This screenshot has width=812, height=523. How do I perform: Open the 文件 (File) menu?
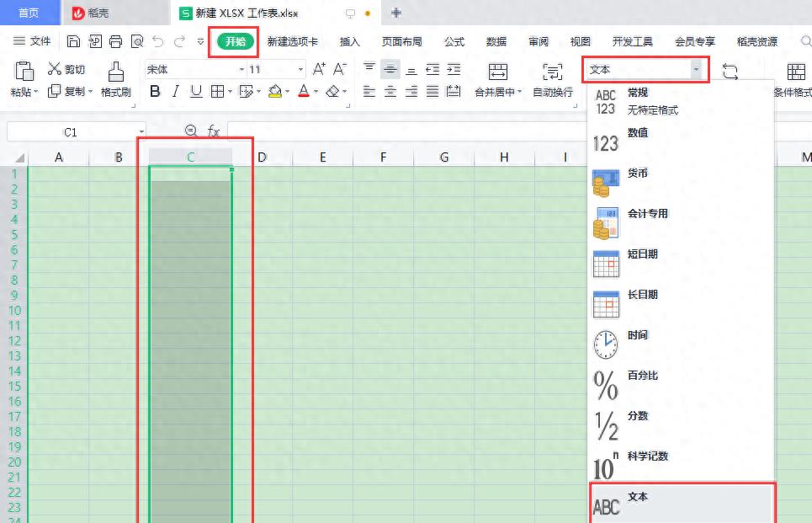click(x=32, y=41)
